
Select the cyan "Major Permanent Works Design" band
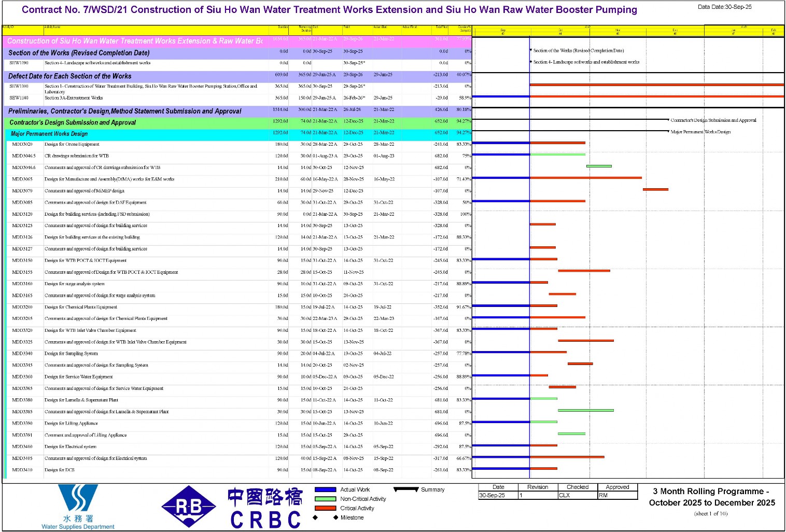(x=239, y=134)
